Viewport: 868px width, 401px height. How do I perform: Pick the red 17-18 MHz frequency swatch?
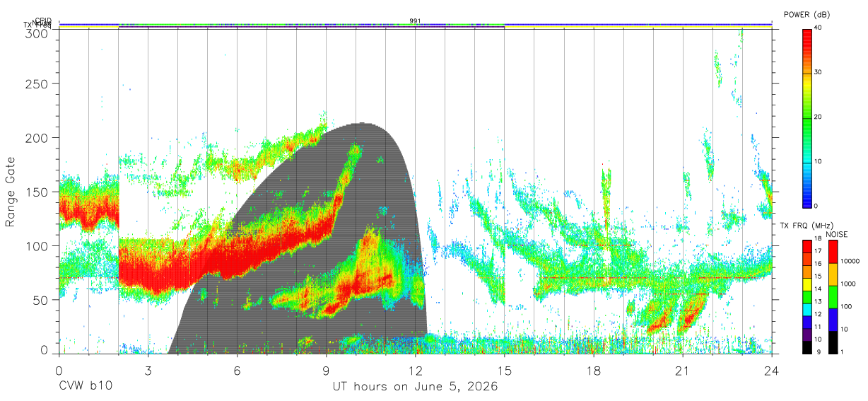[807, 246]
